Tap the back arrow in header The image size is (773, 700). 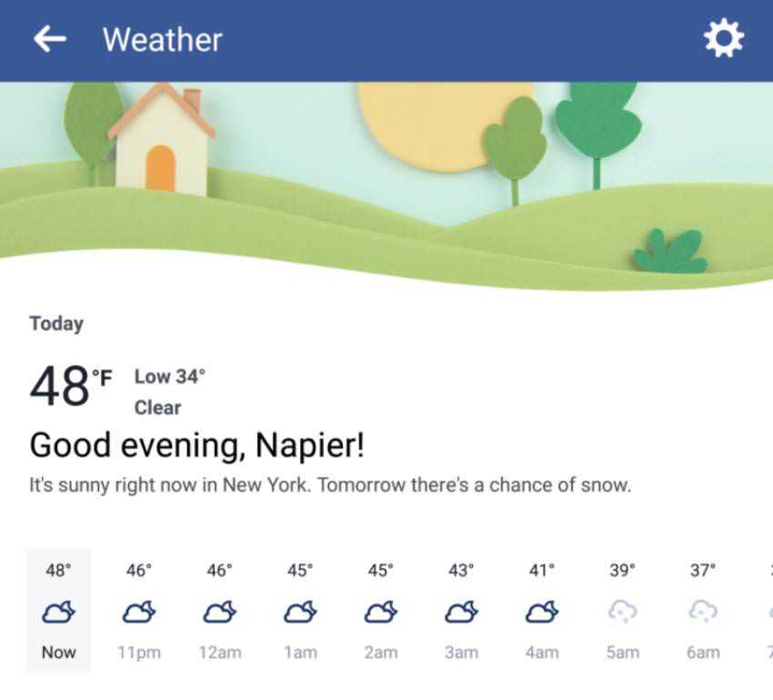50,39
